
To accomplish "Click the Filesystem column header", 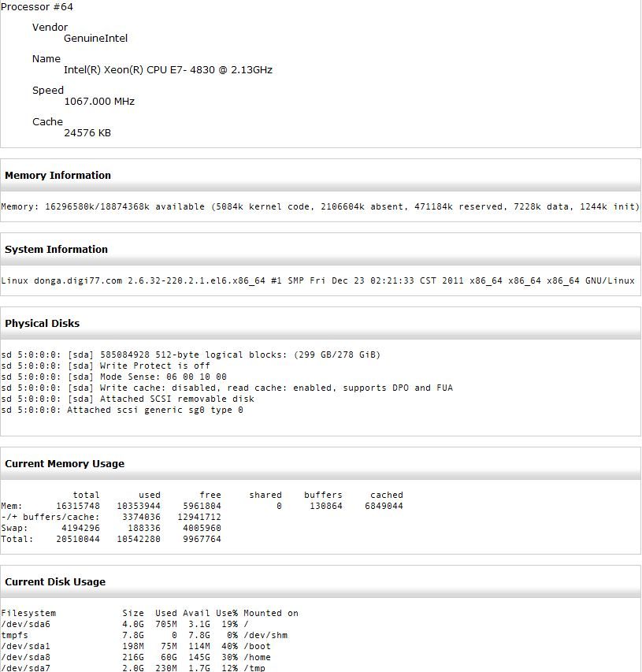I will [28, 613].
